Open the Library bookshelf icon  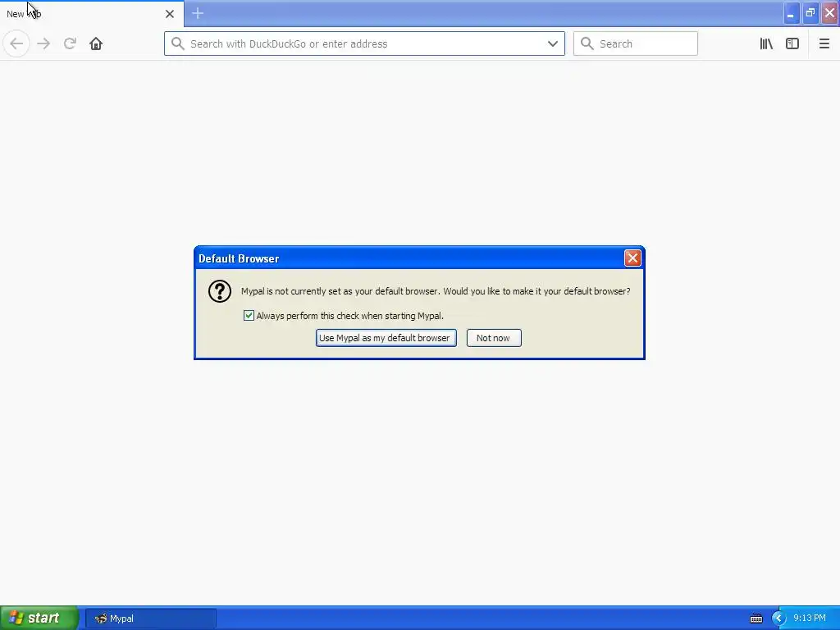coord(766,43)
